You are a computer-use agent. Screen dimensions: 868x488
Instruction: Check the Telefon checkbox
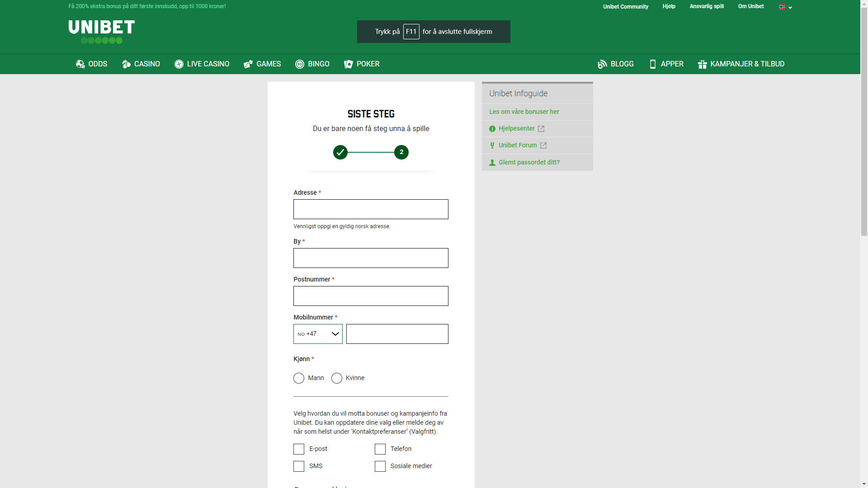coord(380,449)
